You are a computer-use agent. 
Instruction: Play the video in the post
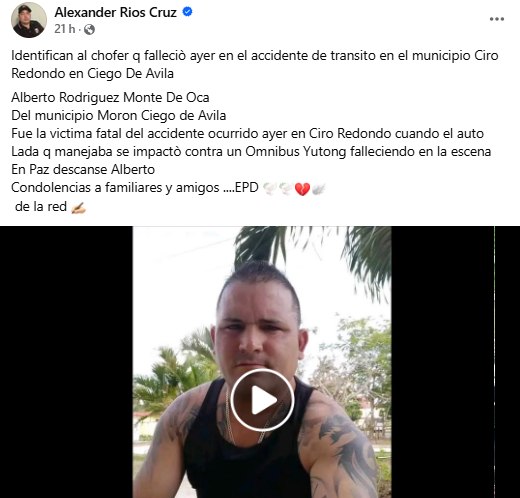tap(262, 400)
